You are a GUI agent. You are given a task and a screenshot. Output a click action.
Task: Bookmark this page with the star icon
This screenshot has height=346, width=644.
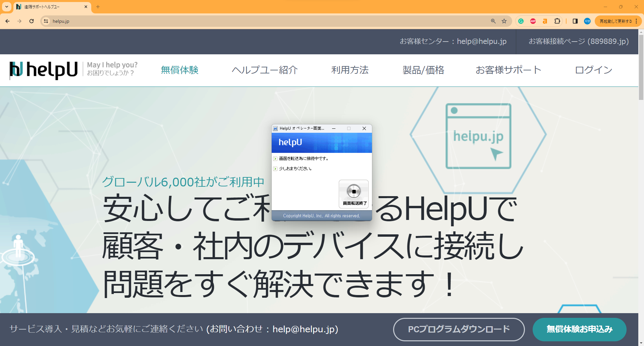504,21
